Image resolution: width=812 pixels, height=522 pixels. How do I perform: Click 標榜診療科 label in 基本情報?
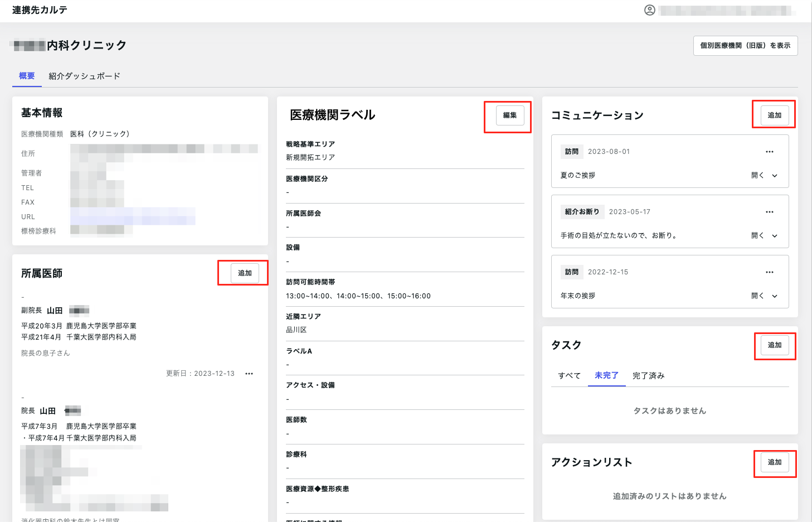pyautogui.click(x=39, y=231)
